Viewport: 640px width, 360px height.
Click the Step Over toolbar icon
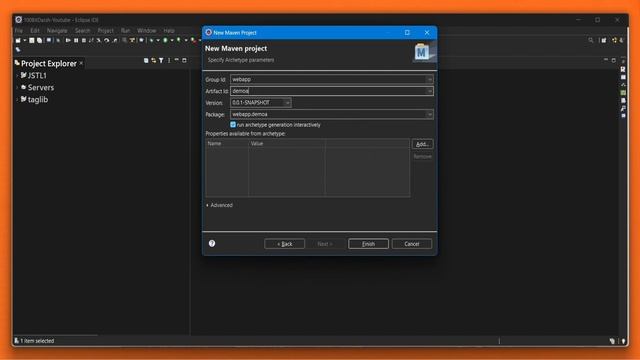coord(107,40)
